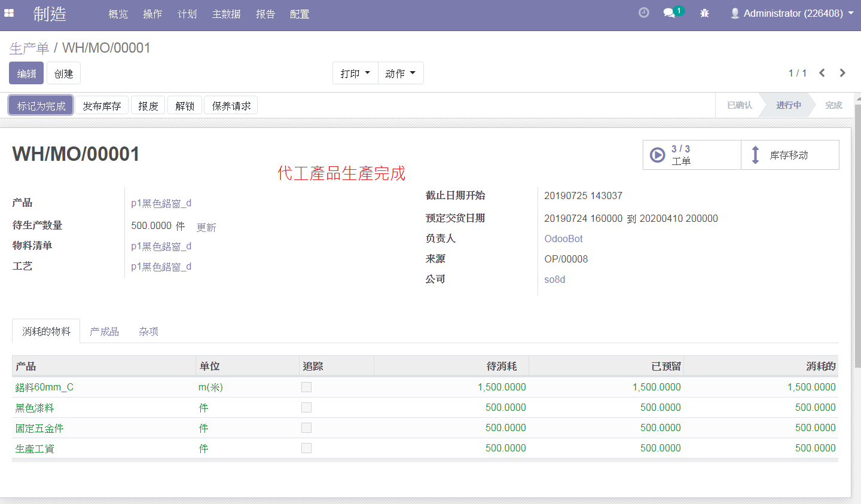Screen dimensions: 861x504
Task: Click the 解锁 button
Action: [185, 105]
